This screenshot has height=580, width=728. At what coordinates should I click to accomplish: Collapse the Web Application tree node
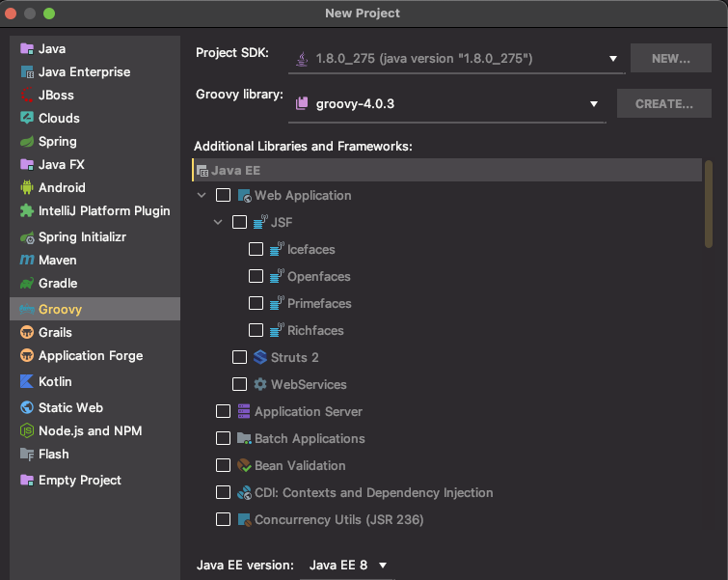tap(202, 195)
